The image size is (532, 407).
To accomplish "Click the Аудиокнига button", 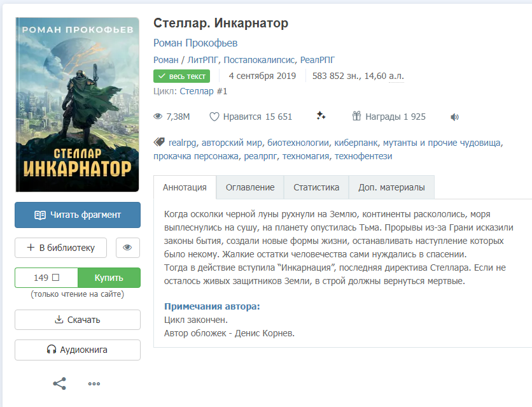I will (78, 350).
